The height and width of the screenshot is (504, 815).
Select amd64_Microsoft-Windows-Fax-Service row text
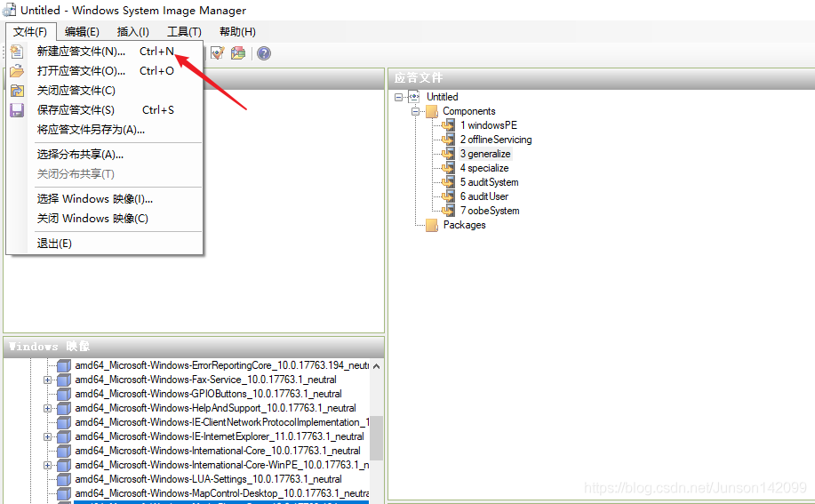coord(205,380)
